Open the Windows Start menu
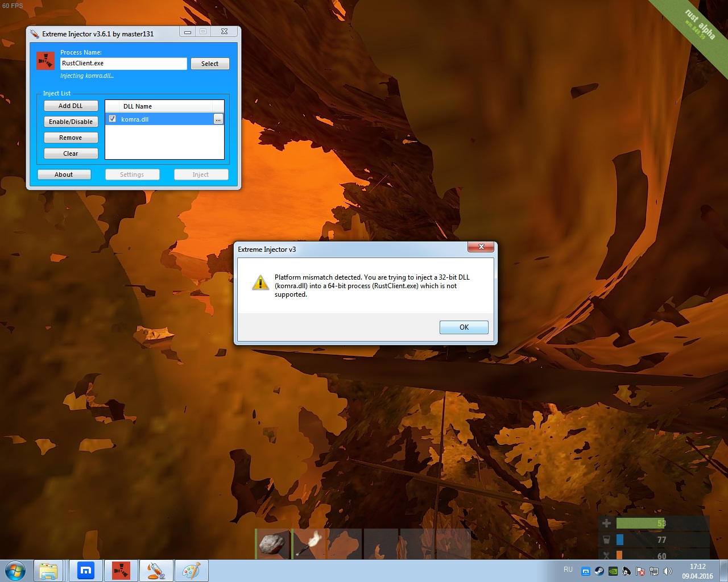Viewport: 728px width, 582px height. point(15,571)
